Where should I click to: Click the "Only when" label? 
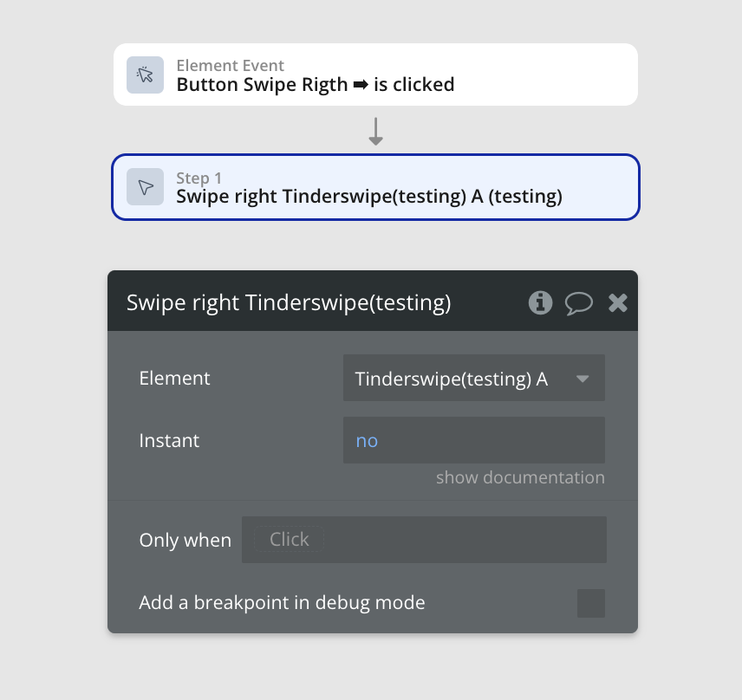(185, 541)
